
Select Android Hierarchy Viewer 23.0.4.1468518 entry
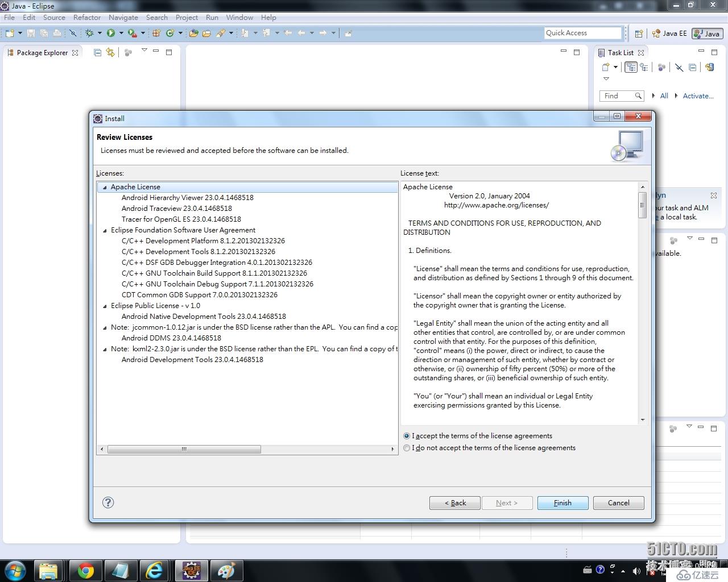[187, 198]
